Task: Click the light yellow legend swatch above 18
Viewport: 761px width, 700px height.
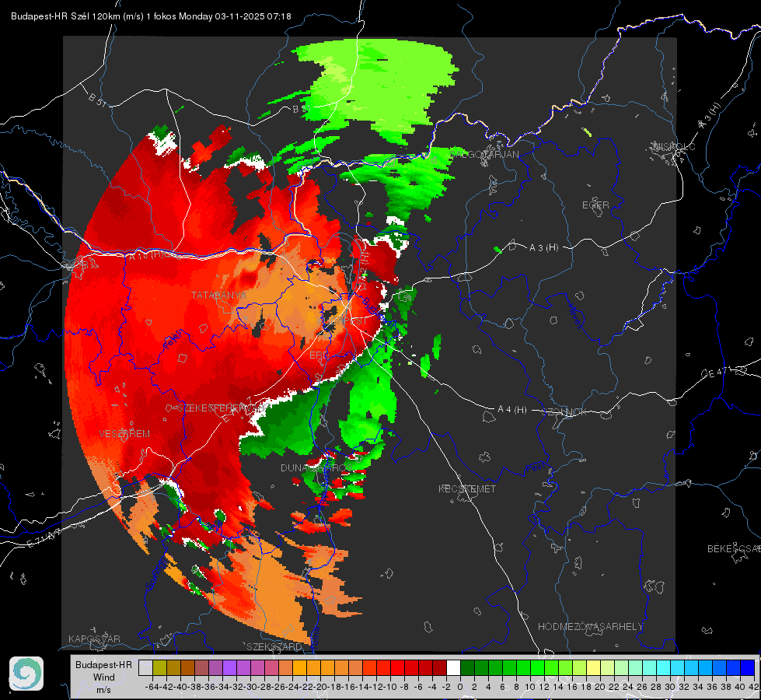Action: [593, 667]
